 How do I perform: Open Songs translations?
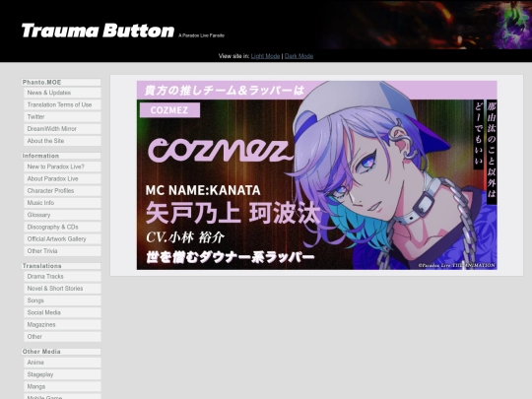pos(62,300)
